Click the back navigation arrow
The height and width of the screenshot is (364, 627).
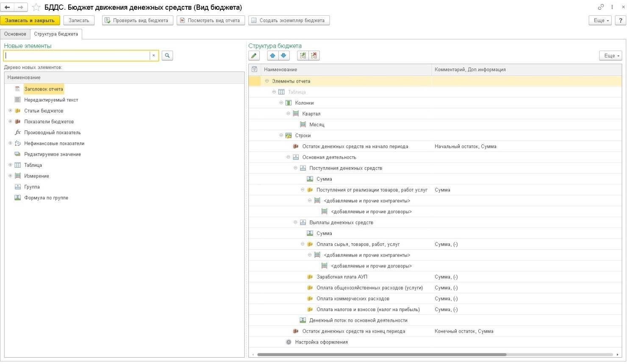point(8,7)
